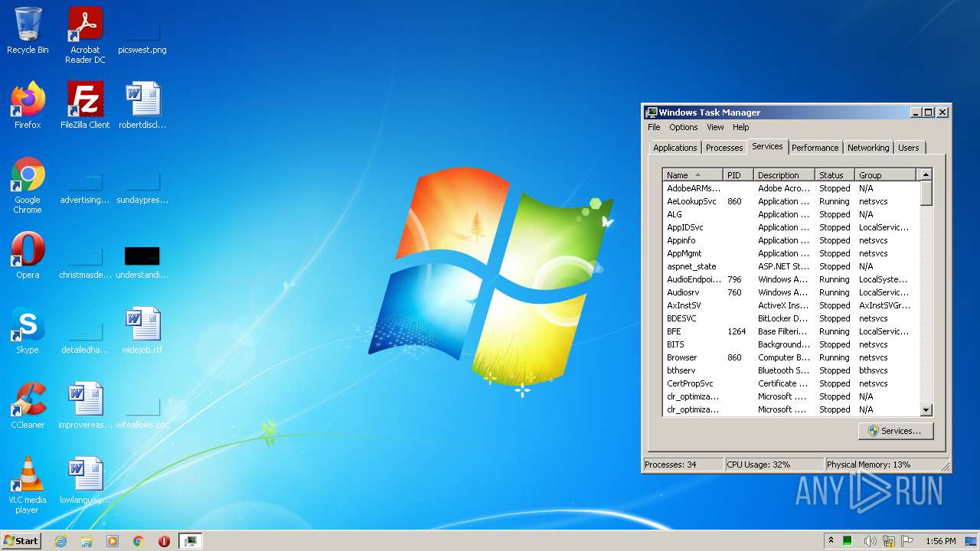Select the lowlanguag Word document icon
Image resolution: width=980 pixels, height=551 pixels.
pyautogui.click(x=85, y=481)
